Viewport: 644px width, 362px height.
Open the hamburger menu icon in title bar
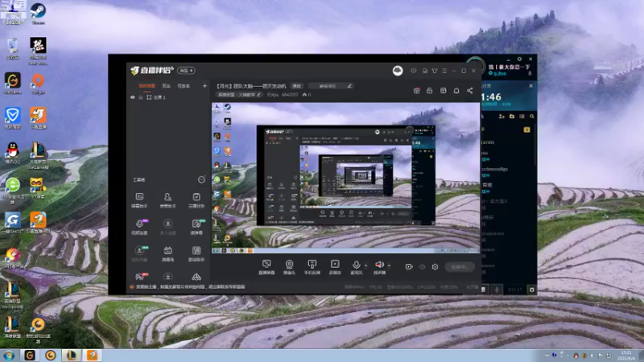(x=444, y=71)
